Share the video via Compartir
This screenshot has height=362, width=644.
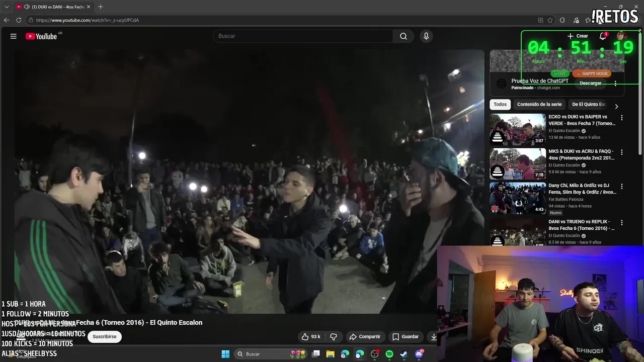[x=365, y=336]
